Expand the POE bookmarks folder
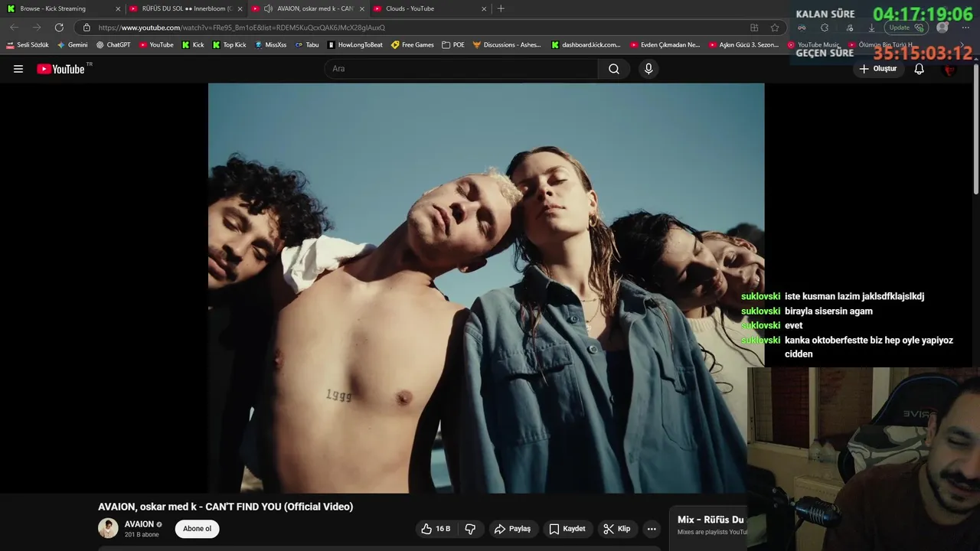980x551 pixels. click(x=453, y=45)
